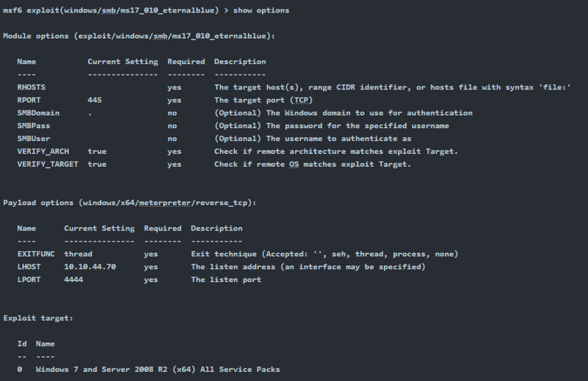The height and width of the screenshot is (381, 588).
Task: Select the RPORT value 445
Action: click(95, 100)
